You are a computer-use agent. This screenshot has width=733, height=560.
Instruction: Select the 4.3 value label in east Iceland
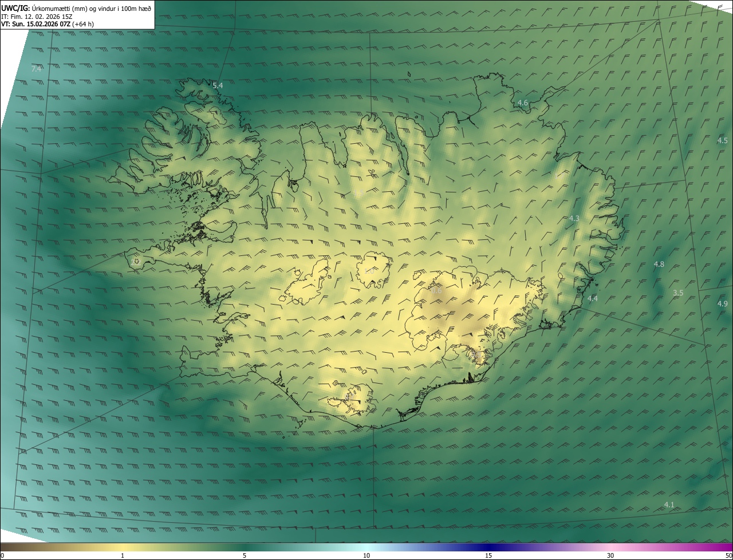(574, 218)
